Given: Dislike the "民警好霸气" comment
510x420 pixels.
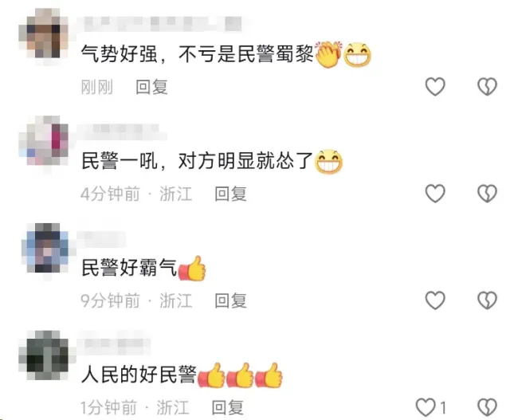Looking at the screenshot, I should (x=487, y=300).
